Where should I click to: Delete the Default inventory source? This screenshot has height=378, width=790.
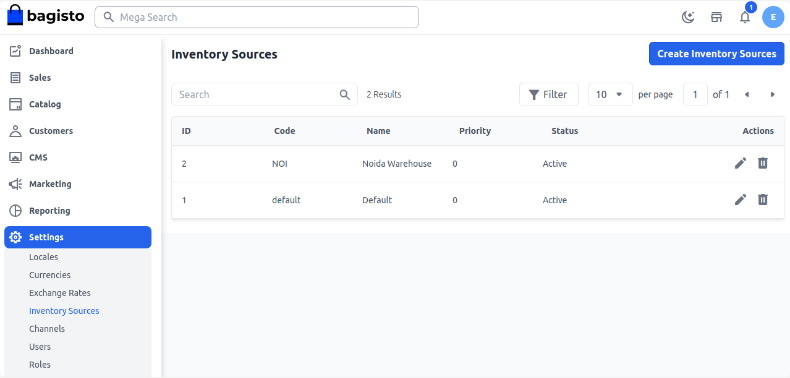763,200
